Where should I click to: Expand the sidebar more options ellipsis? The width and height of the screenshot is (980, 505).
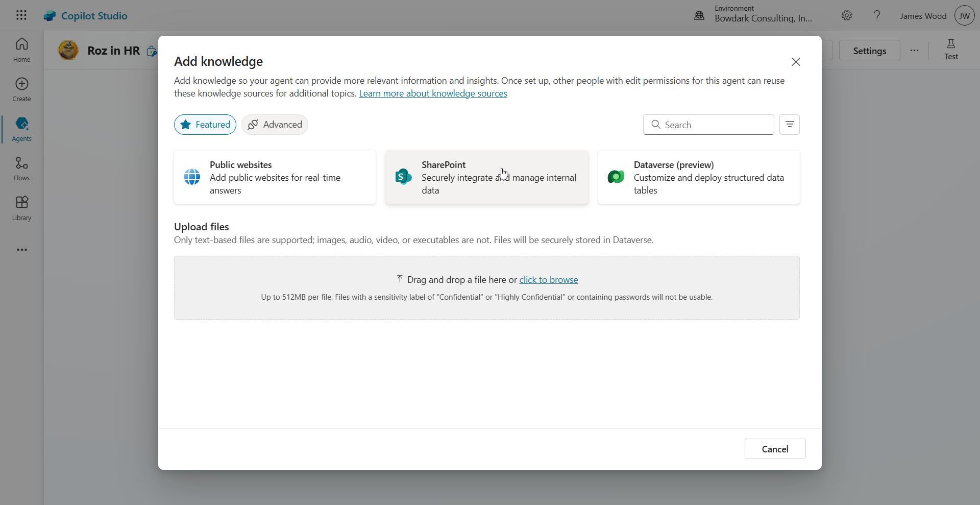click(21, 250)
